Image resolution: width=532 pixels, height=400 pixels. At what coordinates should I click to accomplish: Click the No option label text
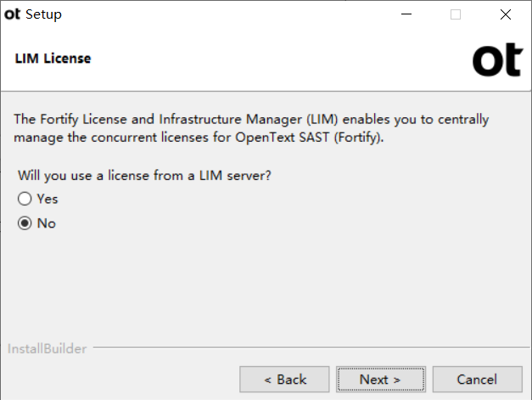pos(47,223)
